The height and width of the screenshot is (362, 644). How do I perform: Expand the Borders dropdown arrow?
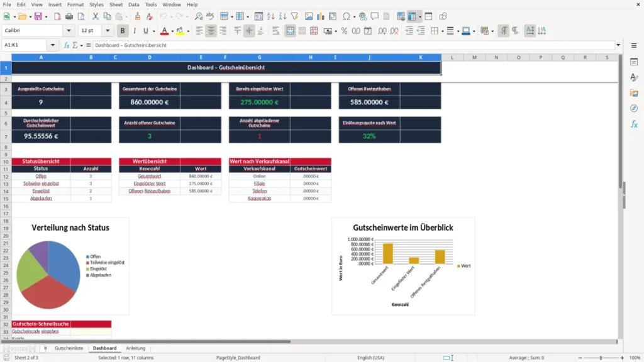(442, 31)
